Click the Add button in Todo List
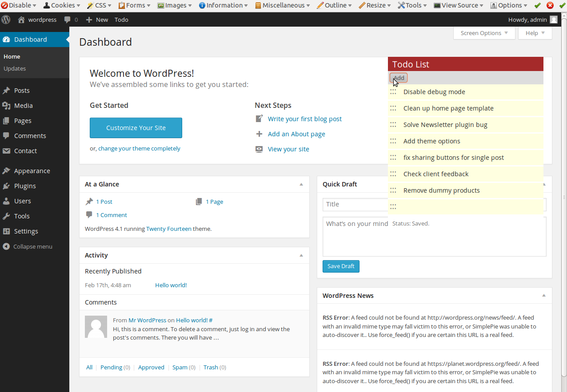 [x=399, y=78]
